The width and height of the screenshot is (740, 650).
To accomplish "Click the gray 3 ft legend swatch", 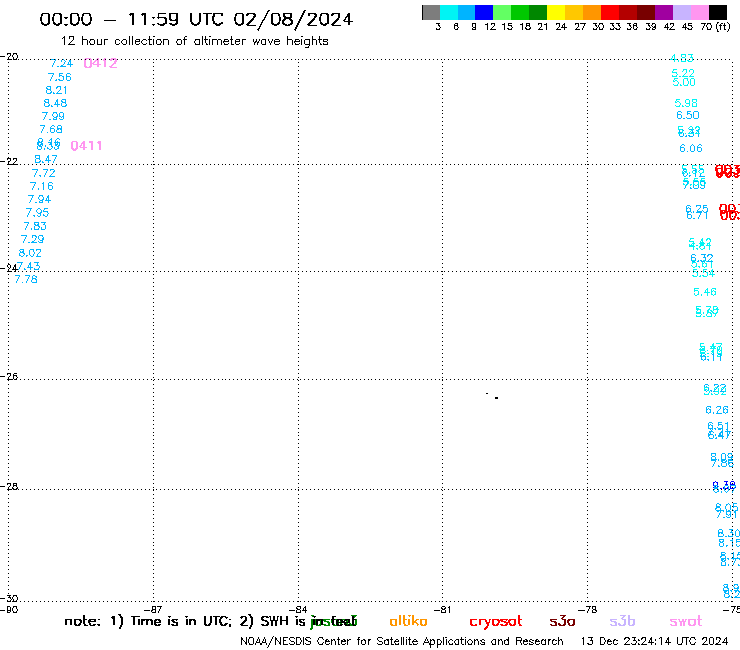I will click(x=431, y=12).
